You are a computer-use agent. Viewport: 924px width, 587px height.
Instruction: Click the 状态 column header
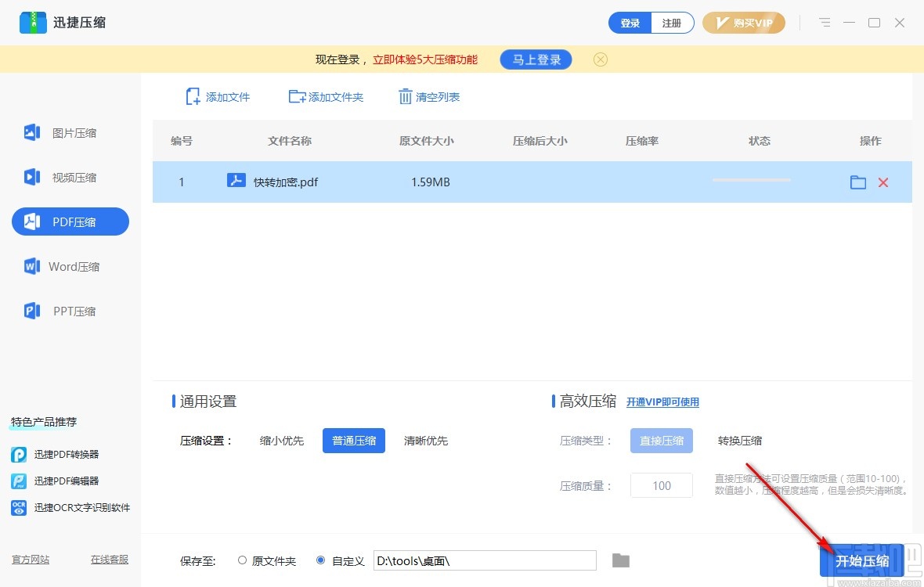[x=760, y=141]
